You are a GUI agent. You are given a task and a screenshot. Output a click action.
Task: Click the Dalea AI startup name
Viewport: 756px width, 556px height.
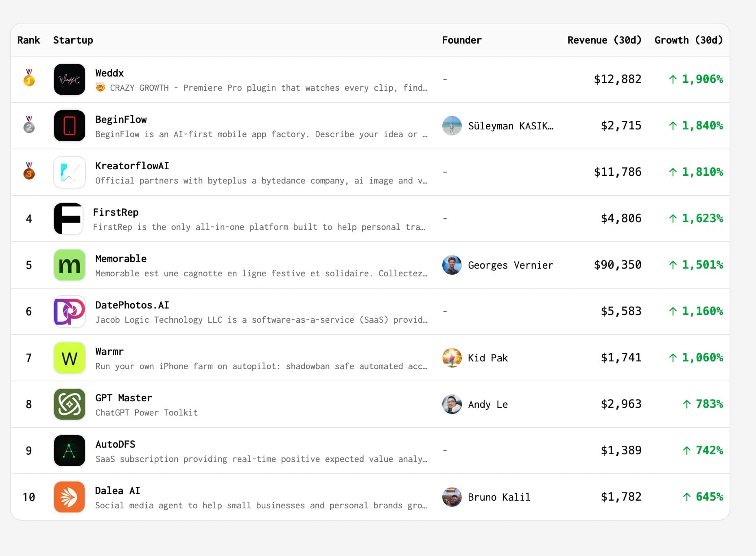118,490
